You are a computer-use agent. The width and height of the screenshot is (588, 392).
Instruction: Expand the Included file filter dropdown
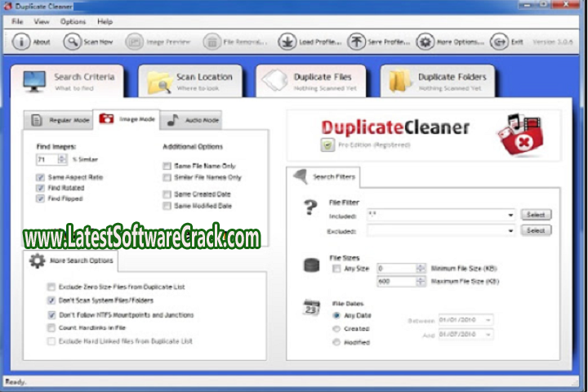coord(511,216)
